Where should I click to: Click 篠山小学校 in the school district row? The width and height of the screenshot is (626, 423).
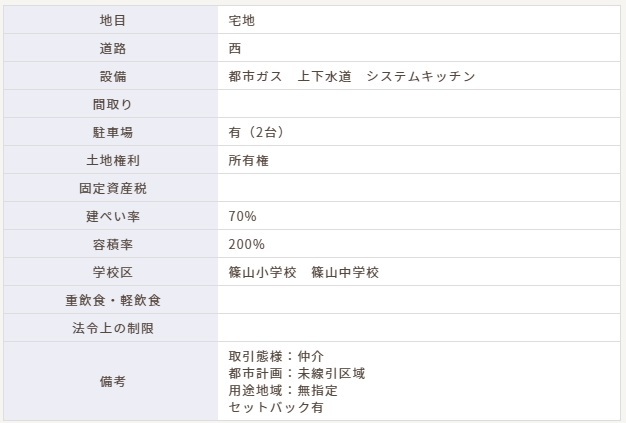(x=262, y=272)
